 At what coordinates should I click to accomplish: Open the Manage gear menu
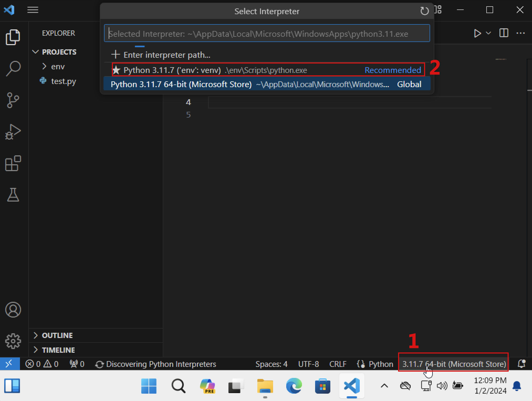(x=13, y=341)
